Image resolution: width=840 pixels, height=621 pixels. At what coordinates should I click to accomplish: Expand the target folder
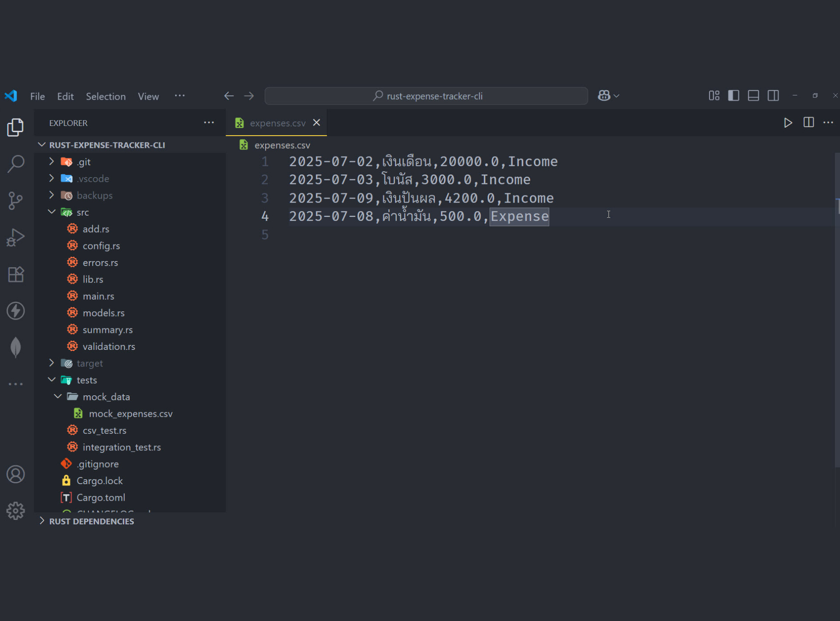click(x=52, y=363)
